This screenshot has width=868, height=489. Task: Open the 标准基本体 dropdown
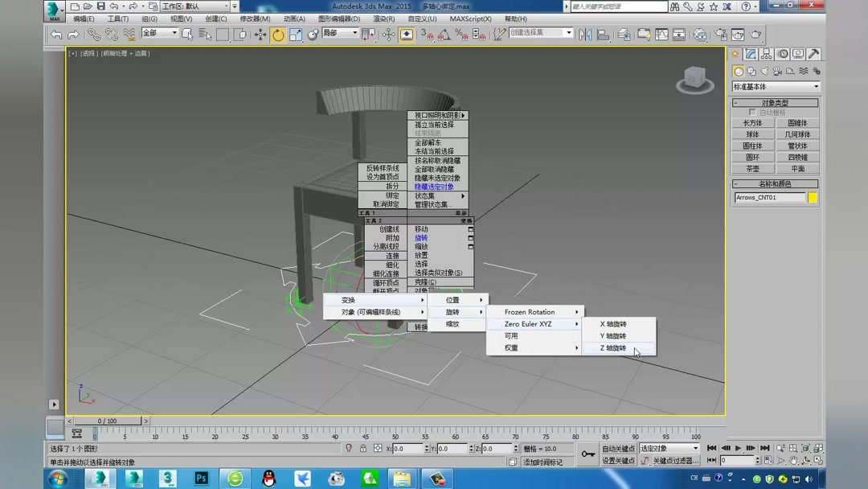tap(775, 86)
